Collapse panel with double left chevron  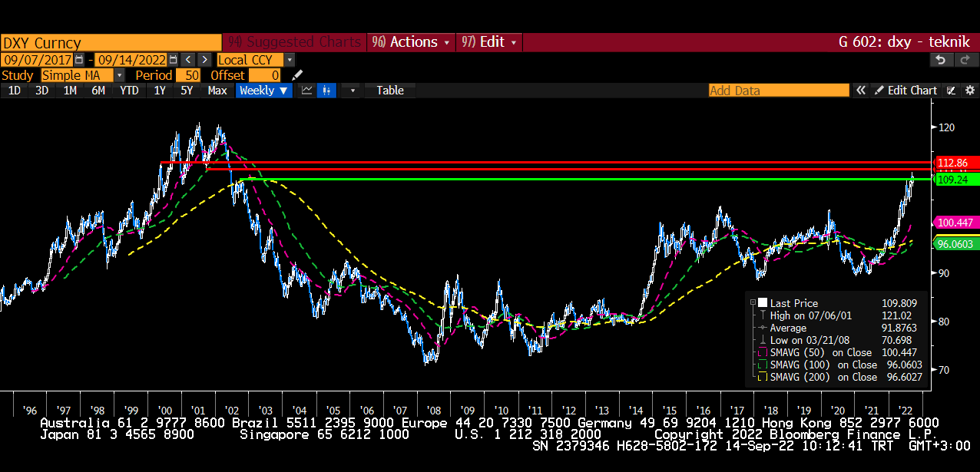pos(861,91)
